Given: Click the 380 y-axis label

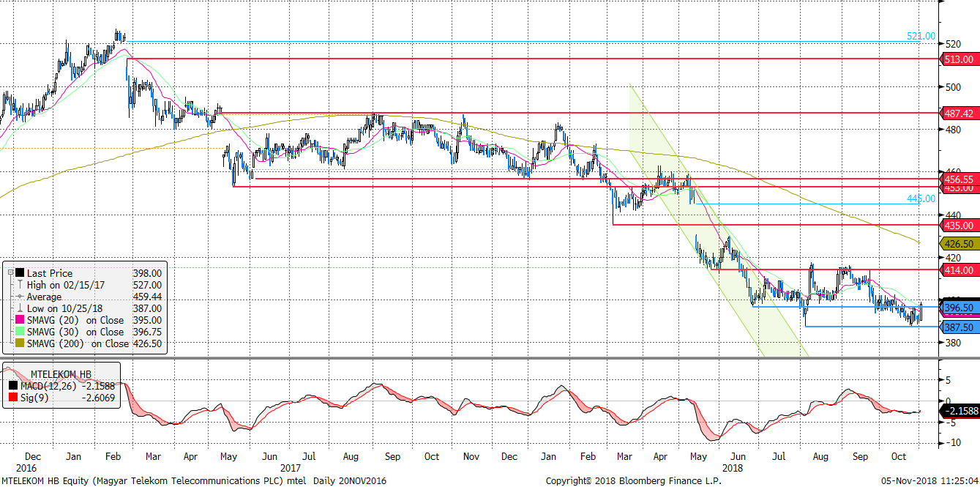Looking at the screenshot, I should 952,343.
